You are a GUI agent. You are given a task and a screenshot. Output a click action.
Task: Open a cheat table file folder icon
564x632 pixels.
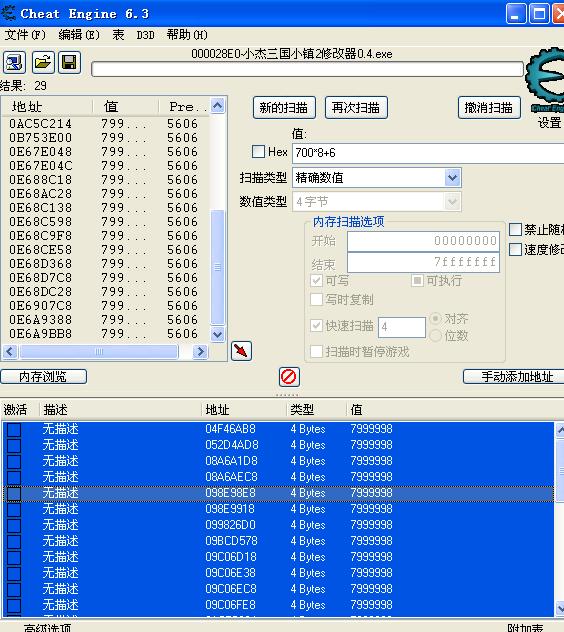(x=43, y=62)
